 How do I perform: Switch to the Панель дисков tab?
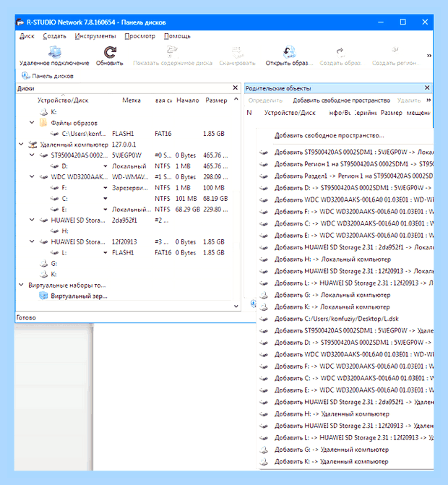[x=48, y=76]
